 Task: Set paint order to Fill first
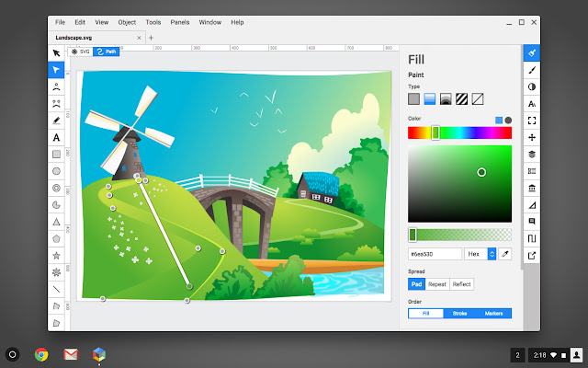coord(425,313)
